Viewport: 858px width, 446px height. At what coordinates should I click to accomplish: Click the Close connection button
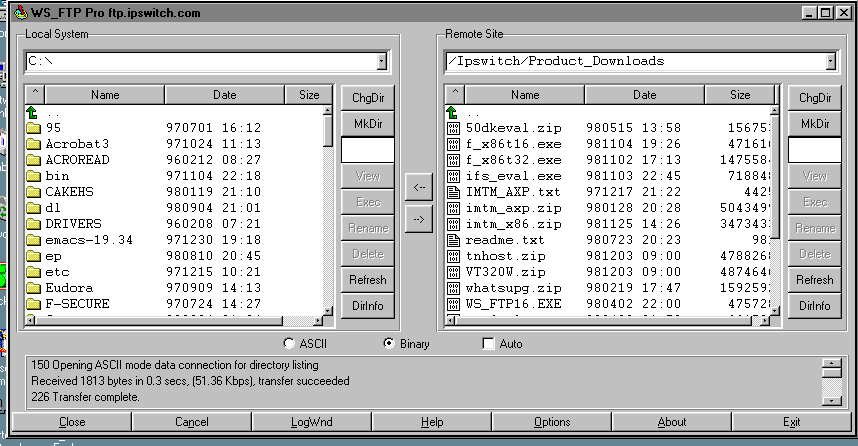coord(72,422)
